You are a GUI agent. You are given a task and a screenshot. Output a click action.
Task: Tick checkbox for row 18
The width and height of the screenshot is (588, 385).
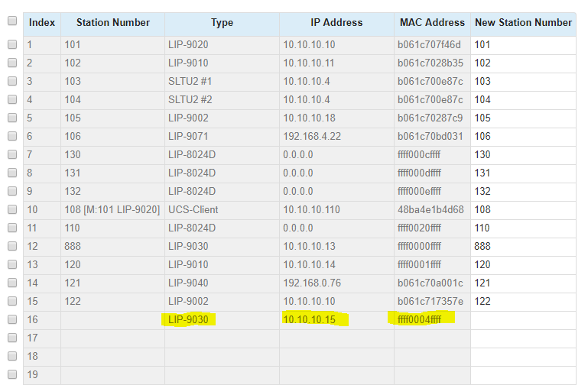pyautogui.click(x=12, y=356)
